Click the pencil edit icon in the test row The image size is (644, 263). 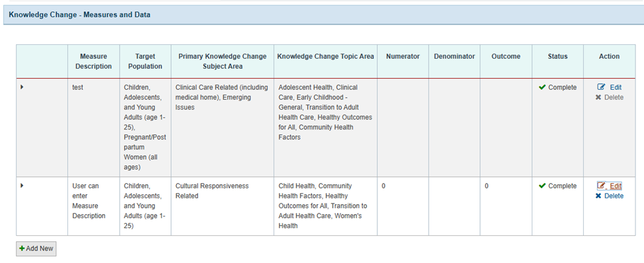point(601,87)
